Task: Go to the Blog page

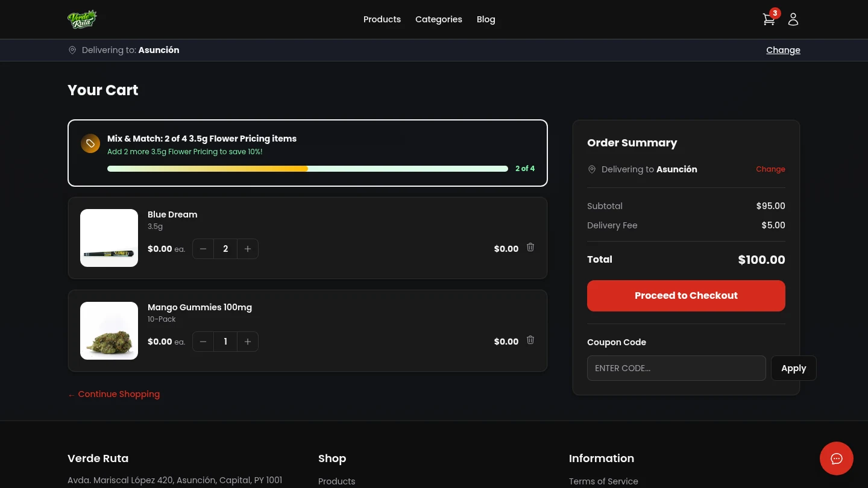Action: click(486, 19)
